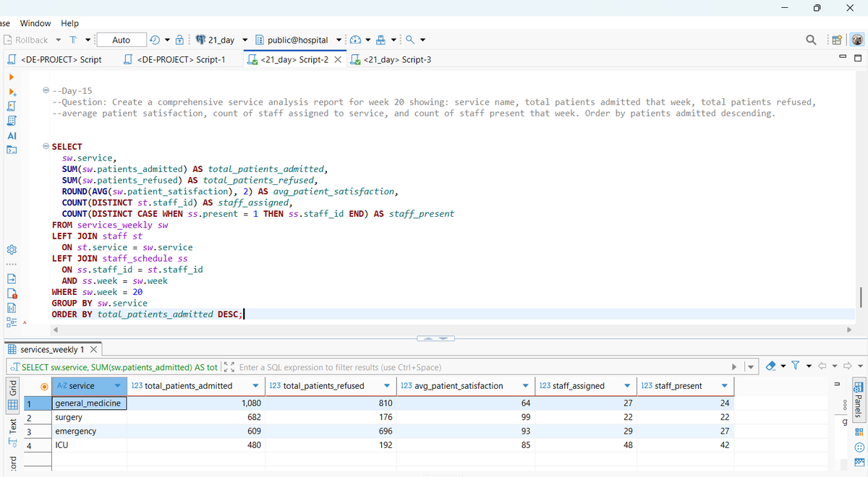Open the AI assistant in the editor sidebar
The height and width of the screenshot is (477, 868).
click(11, 136)
